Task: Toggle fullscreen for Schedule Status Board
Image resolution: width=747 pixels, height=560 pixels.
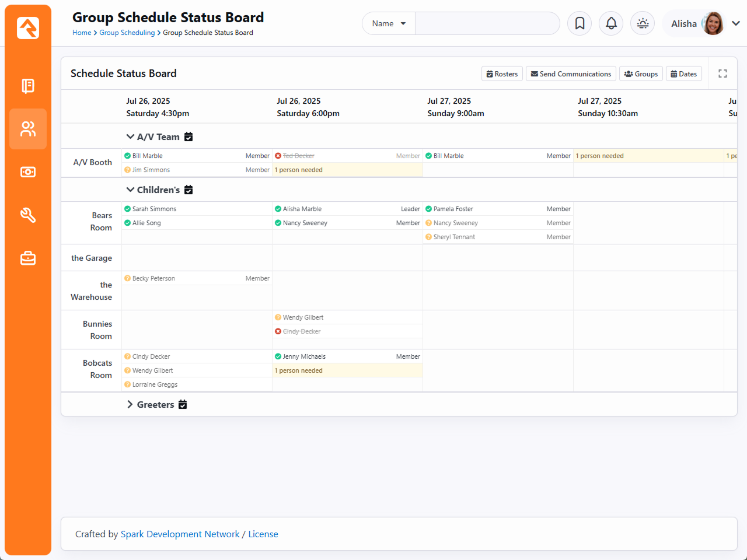Action: 722,73
